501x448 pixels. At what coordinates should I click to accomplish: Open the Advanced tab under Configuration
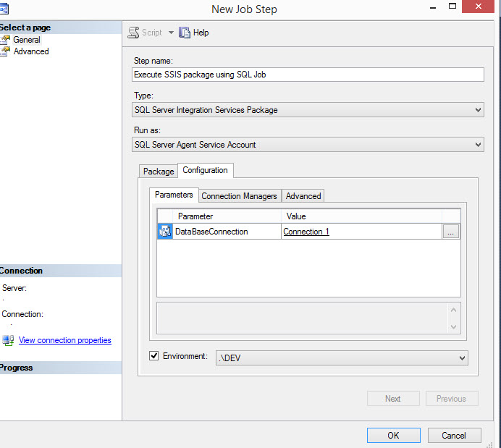(303, 196)
